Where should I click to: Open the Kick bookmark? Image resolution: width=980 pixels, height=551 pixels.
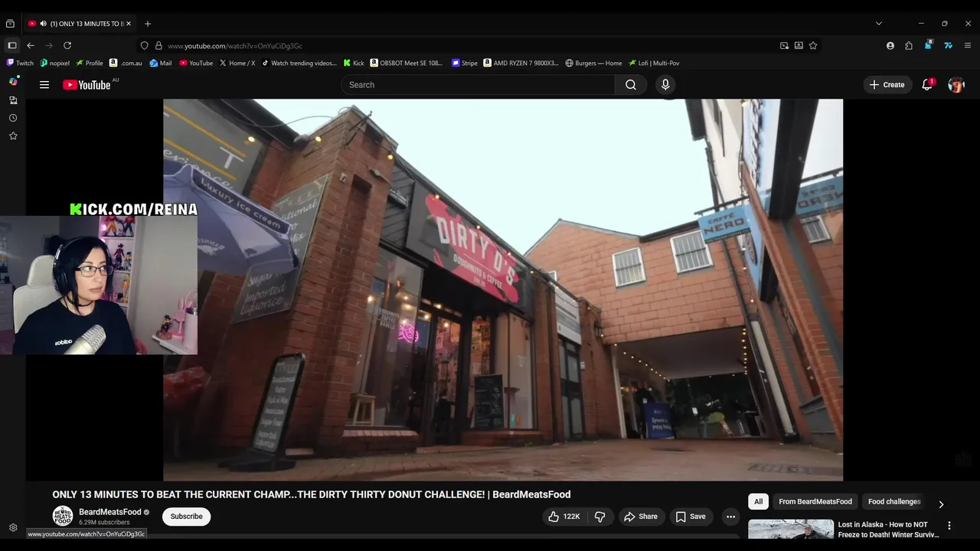point(354,64)
